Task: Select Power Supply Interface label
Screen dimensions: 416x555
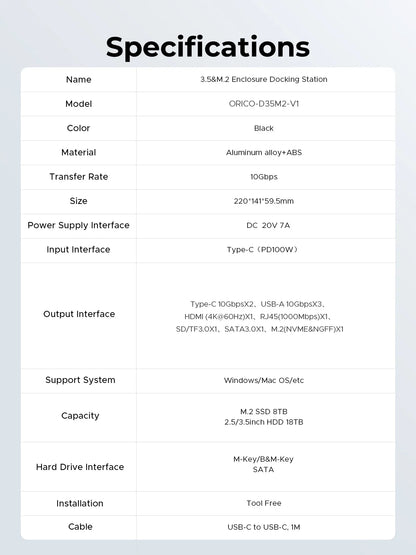Action: pos(78,225)
